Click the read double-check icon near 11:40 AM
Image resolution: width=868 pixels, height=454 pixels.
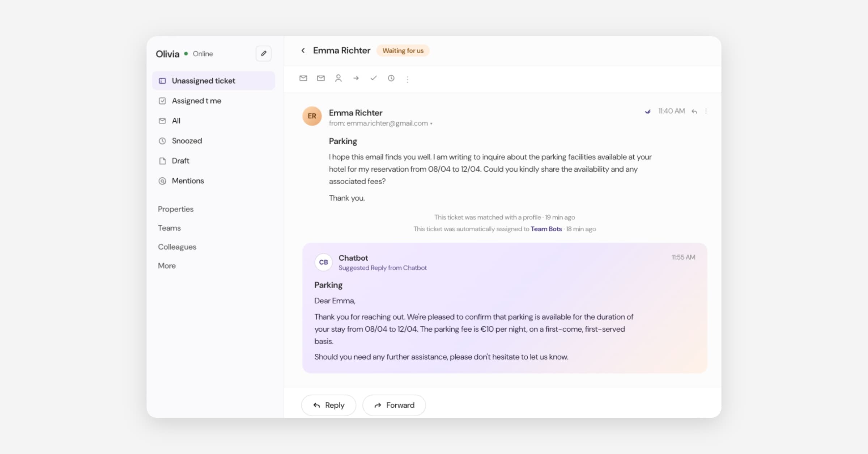[648, 112]
